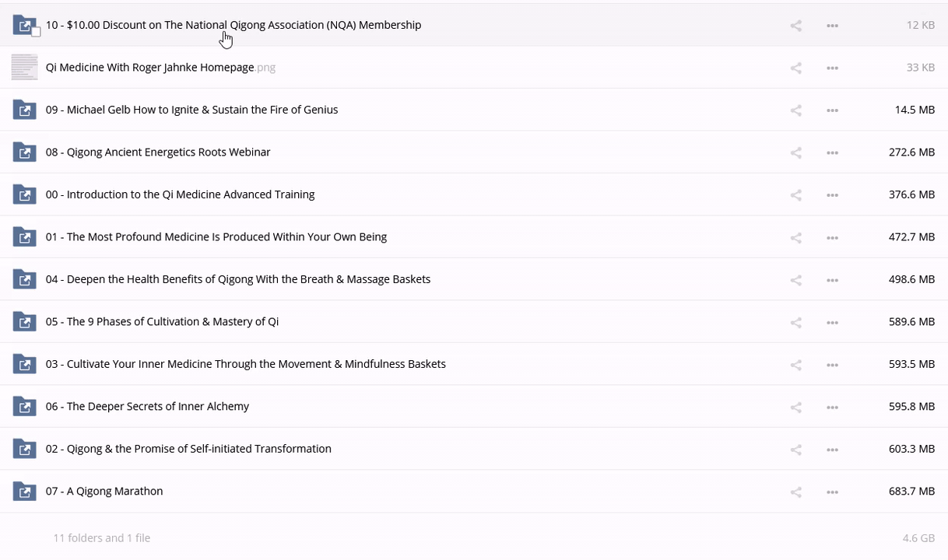Click folder icon for 09 - Michael Gelb
Image resolution: width=948 pixels, height=560 pixels.
(25, 110)
